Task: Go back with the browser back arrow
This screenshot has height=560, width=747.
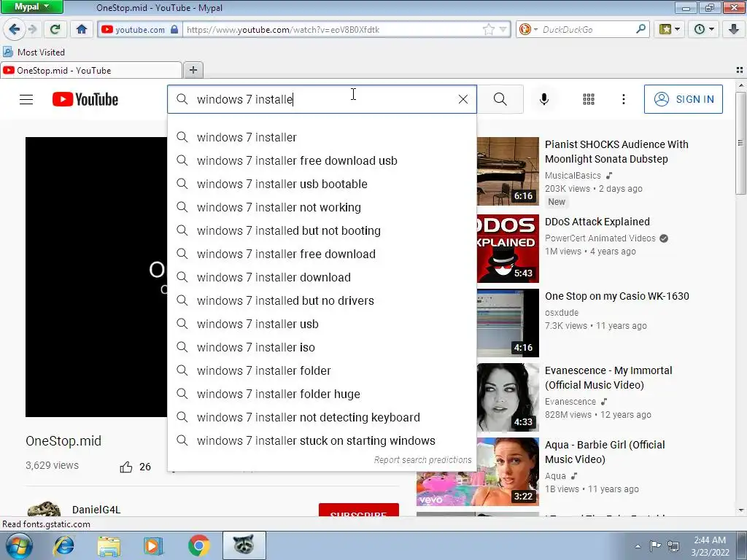Action: click(x=15, y=29)
